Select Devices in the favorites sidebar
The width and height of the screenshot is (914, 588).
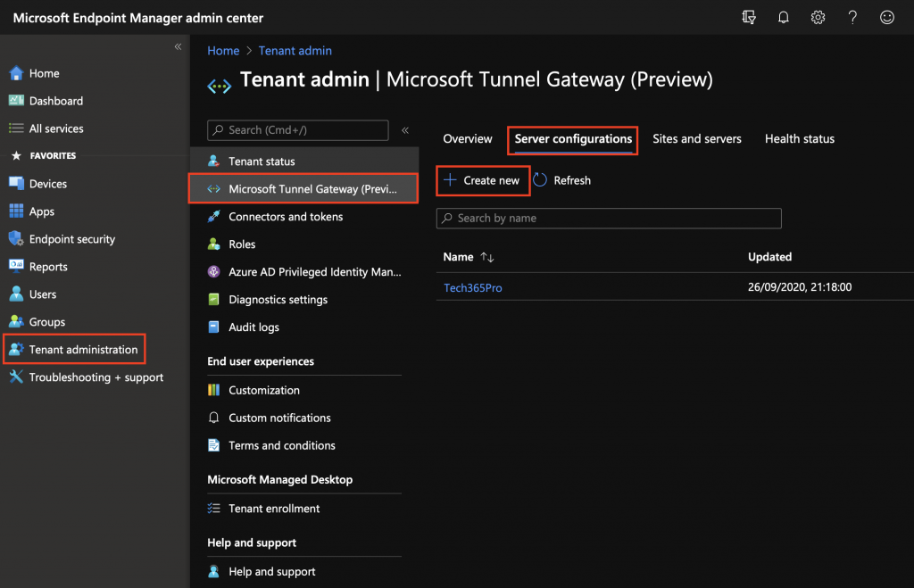pyautogui.click(x=47, y=184)
